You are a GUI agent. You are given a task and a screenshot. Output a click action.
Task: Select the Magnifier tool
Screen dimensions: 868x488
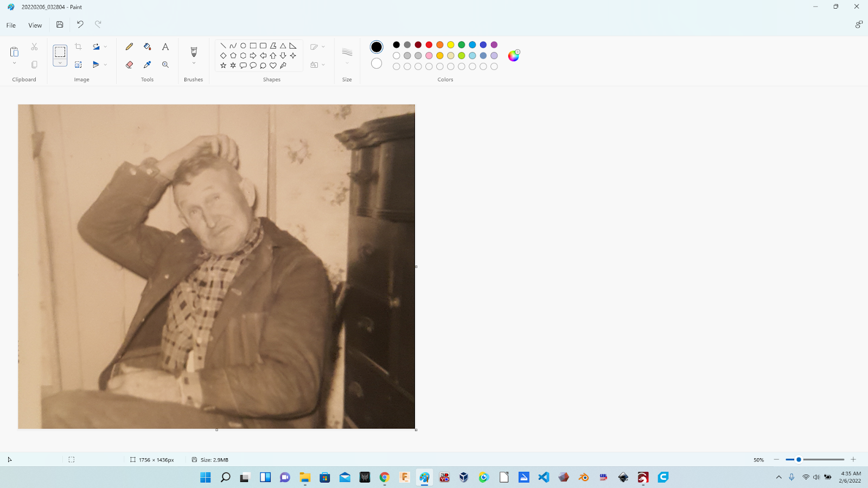point(165,65)
